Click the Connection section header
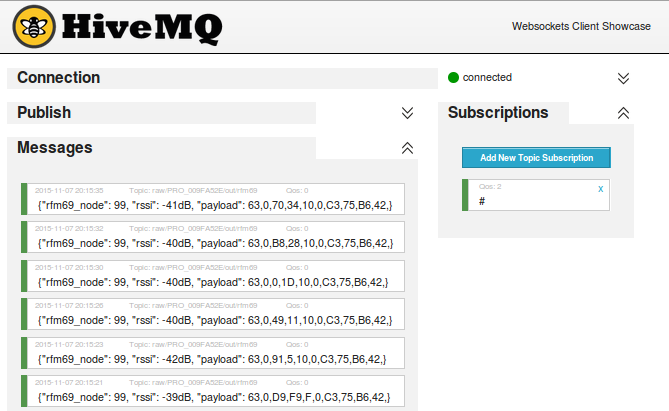Viewport: 669px width, 411px height. (58, 78)
